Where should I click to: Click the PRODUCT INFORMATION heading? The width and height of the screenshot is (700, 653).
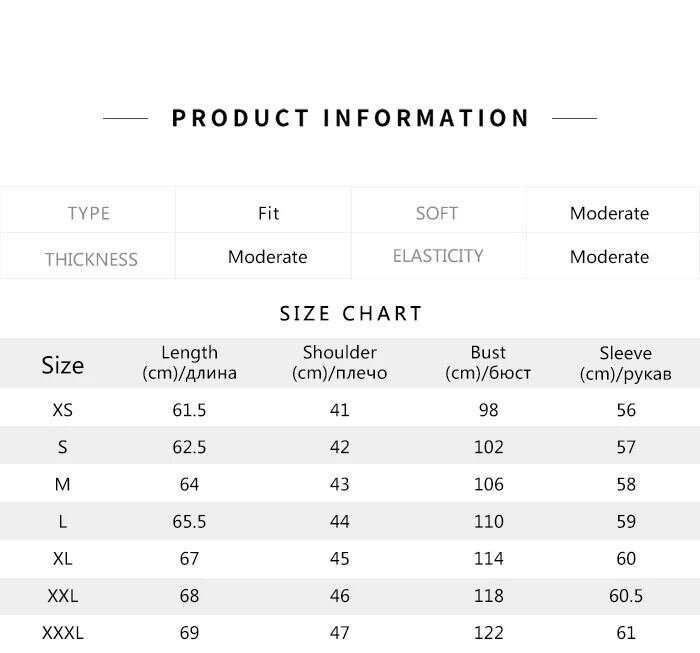coord(350,118)
